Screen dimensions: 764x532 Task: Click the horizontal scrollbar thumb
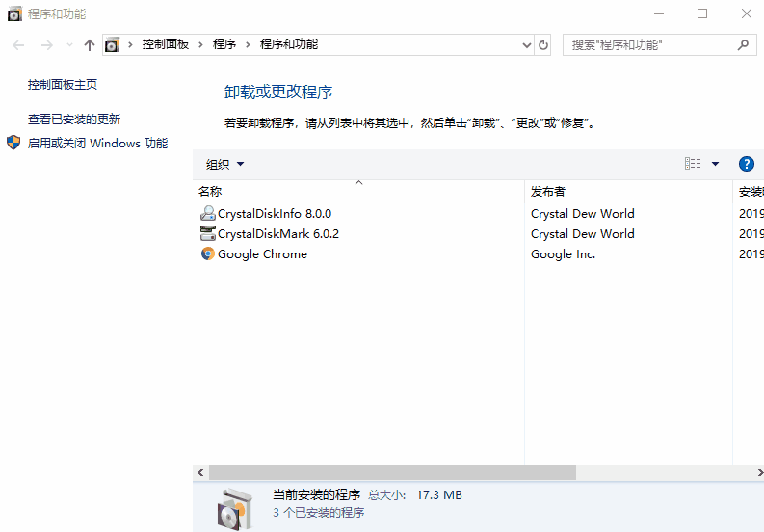point(392,472)
